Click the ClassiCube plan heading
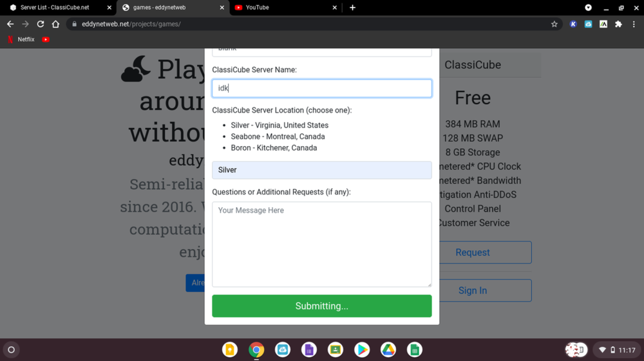 (473, 65)
